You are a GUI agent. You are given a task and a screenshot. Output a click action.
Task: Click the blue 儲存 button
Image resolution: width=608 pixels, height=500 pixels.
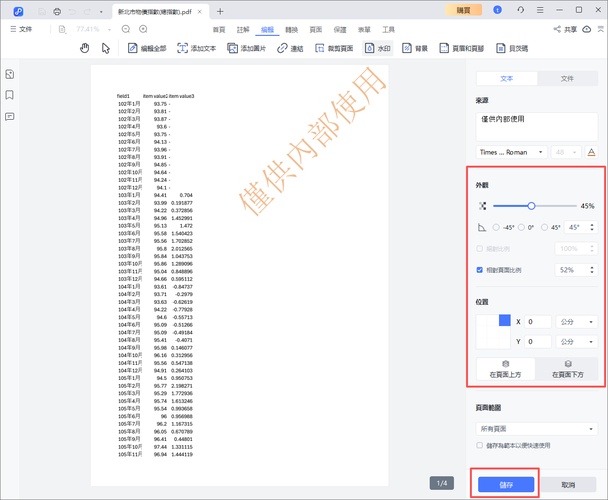pos(505,484)
